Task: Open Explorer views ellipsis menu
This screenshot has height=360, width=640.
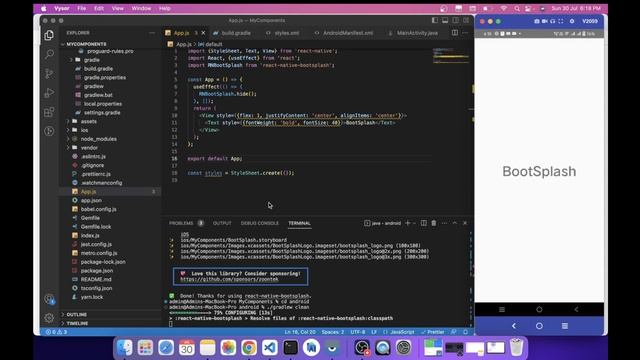Action: (x=152, y=33)
